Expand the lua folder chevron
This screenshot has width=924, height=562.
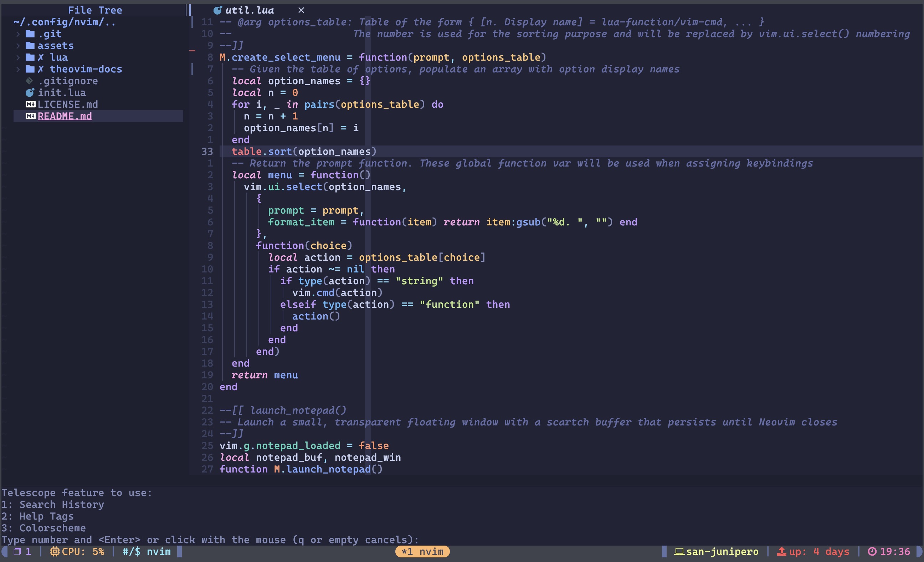point(17,57)
